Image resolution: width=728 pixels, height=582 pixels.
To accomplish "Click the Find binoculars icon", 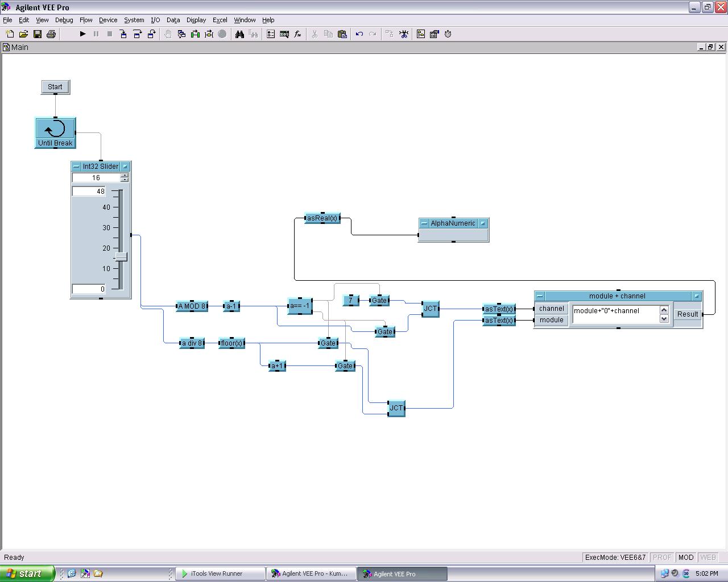I will tap(239, 34).
